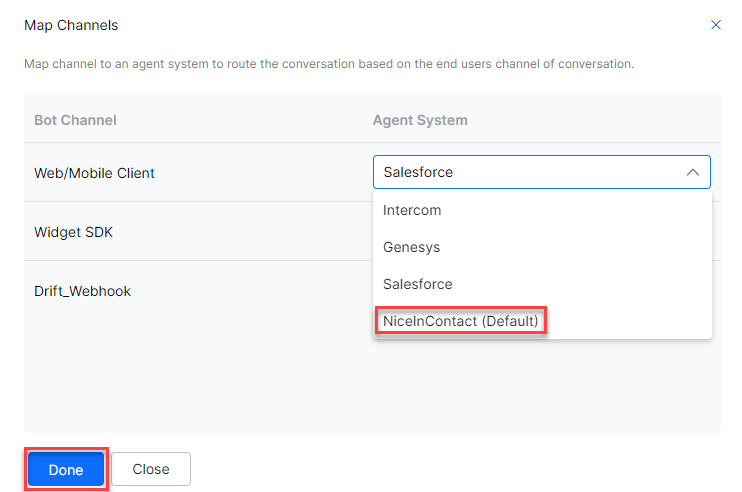
Task: Click the Map Channels dialog title
Action: (71, 24)
